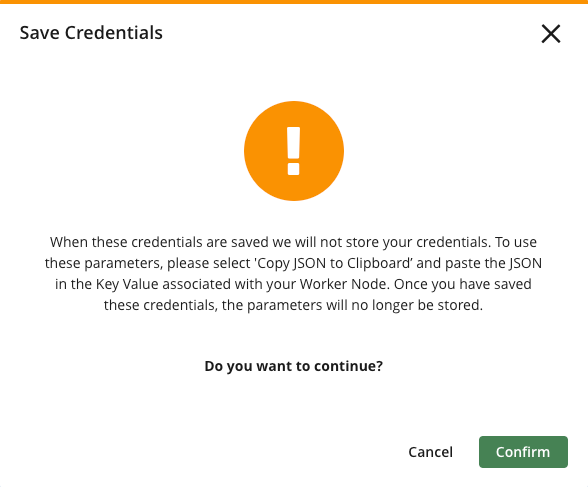Viewport: 588px width, 487px height.
Task: Click the line ending 'no longer be stored.'
Action: 294,305
